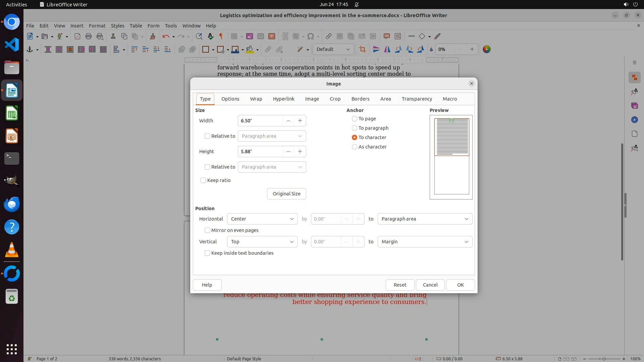The width and height of the screenshot is (644, 362).
Task: Click the Insert Special Character icon
Action: (x=311, y=36)
